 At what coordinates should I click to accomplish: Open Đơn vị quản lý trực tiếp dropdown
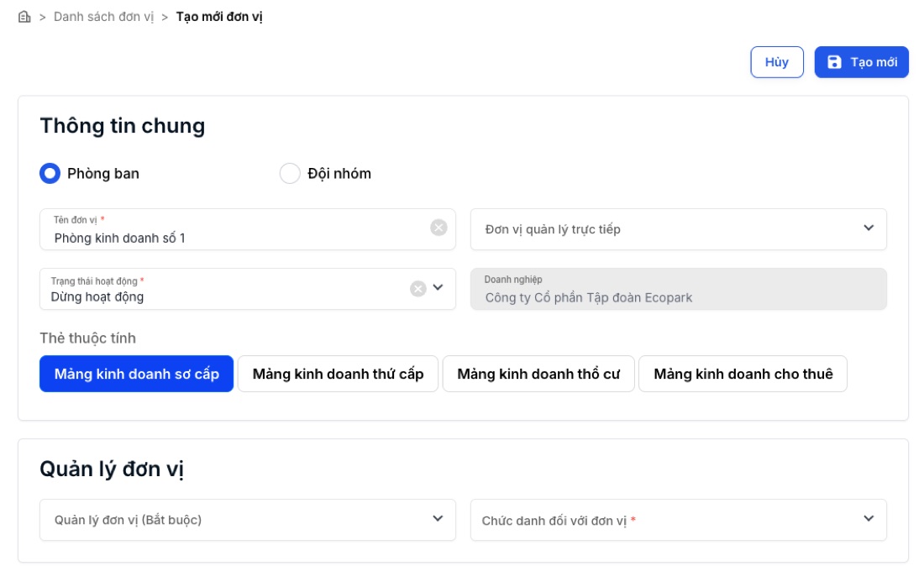(678, 229)
